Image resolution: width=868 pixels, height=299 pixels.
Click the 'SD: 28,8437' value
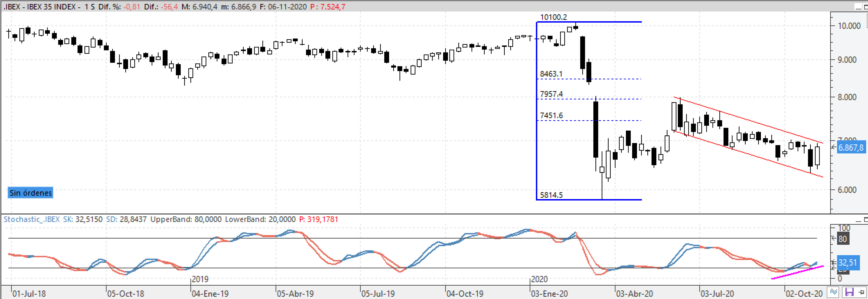126,219
